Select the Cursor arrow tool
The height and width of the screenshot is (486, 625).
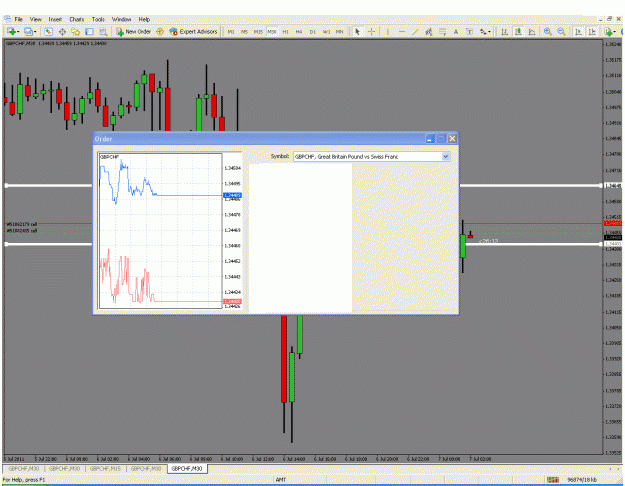pos(358,31)
